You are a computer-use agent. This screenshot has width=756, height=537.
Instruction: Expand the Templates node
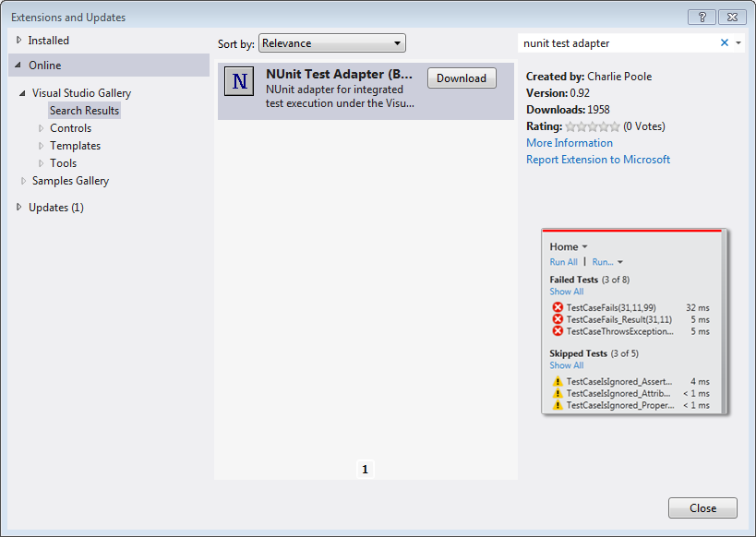(41, 146)
